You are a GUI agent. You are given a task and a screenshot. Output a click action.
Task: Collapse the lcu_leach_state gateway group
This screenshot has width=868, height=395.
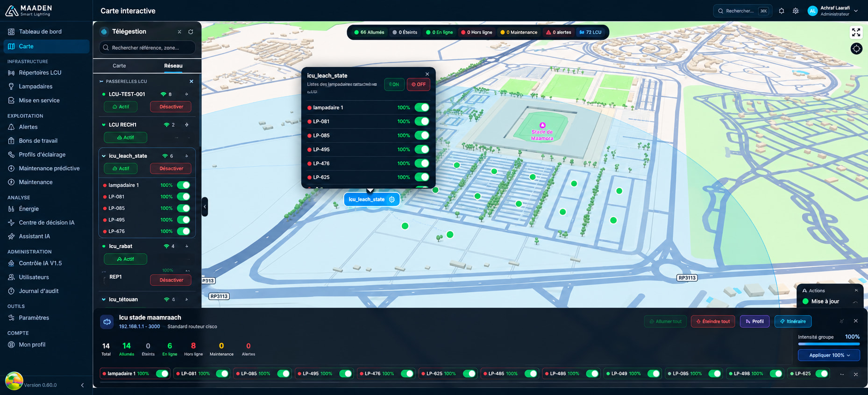(x=104, y=156)
